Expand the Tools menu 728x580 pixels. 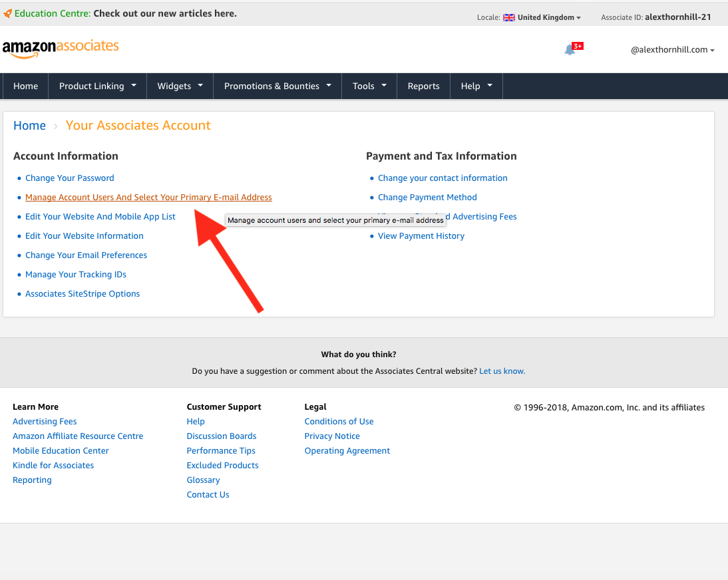click(369, 86)
